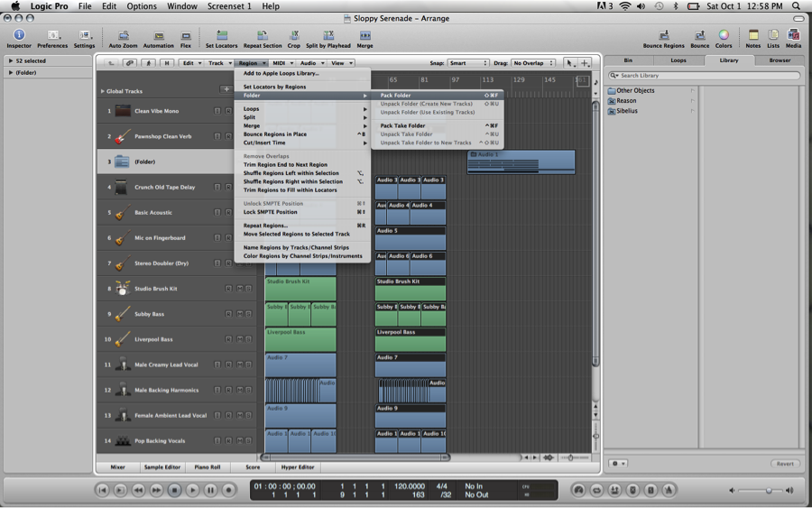Click the Revert button in Library
Viewport: 812px width, 508px height.
[785, 464]
